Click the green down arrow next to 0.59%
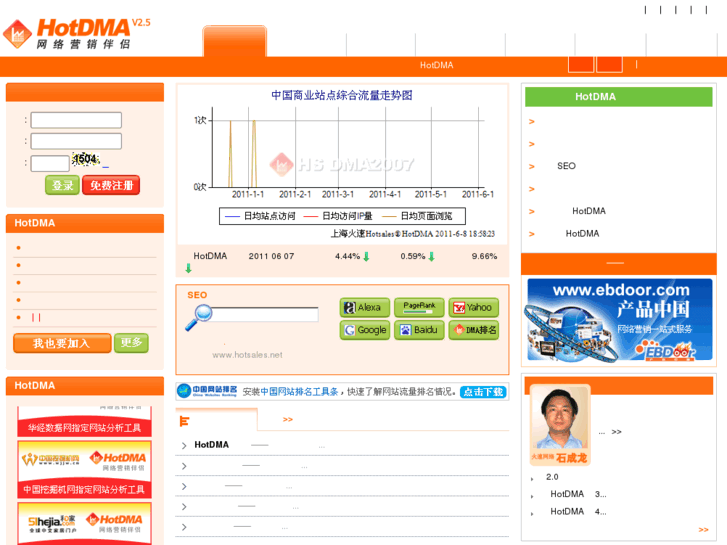727x545 pixels. (432, 256)
